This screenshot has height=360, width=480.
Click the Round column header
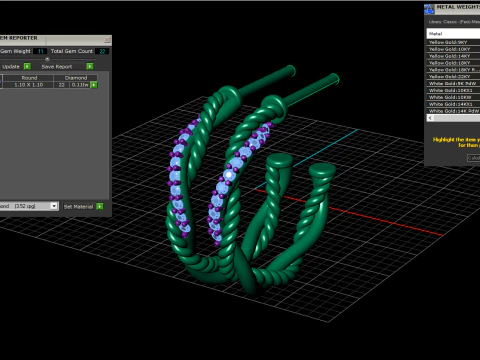29,78
